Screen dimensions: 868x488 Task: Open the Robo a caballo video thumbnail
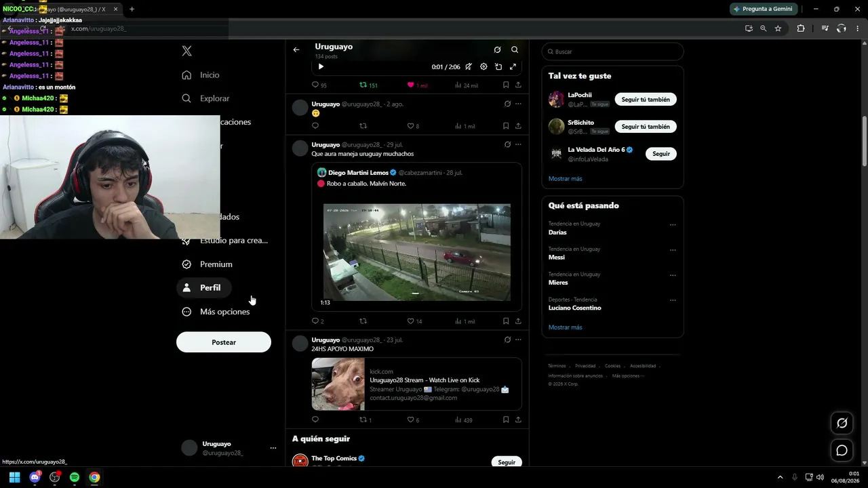[417, 251]
